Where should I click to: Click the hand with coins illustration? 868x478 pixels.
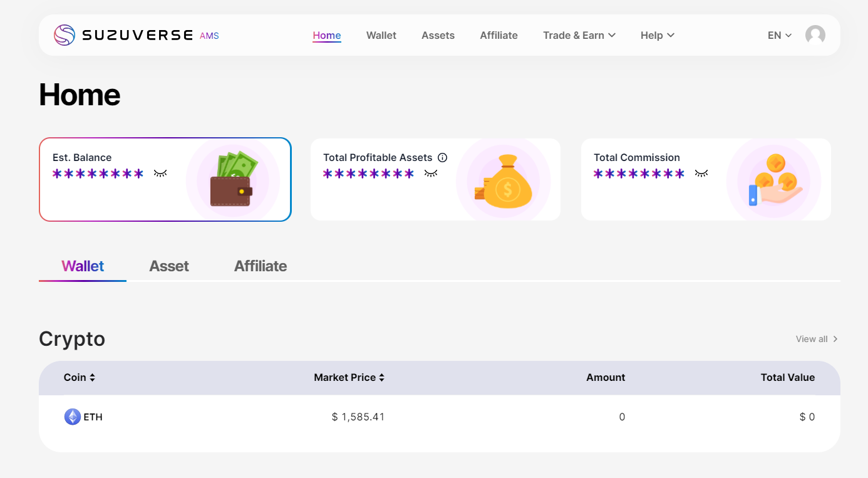coord(775,182)
